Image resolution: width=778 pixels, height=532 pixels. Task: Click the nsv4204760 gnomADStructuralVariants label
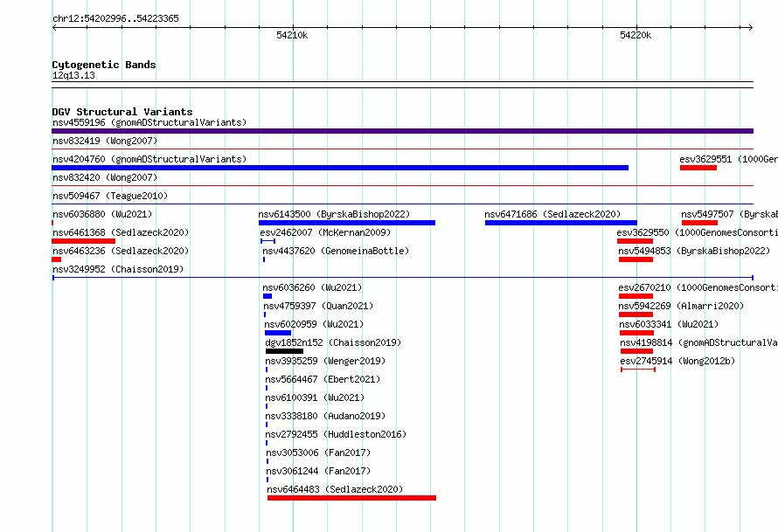coord(149,159)
